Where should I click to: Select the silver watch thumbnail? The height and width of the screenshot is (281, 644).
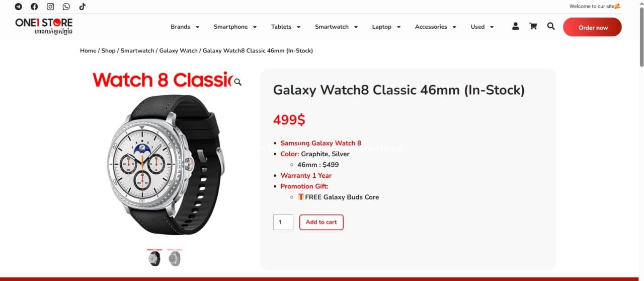point(174,257)
